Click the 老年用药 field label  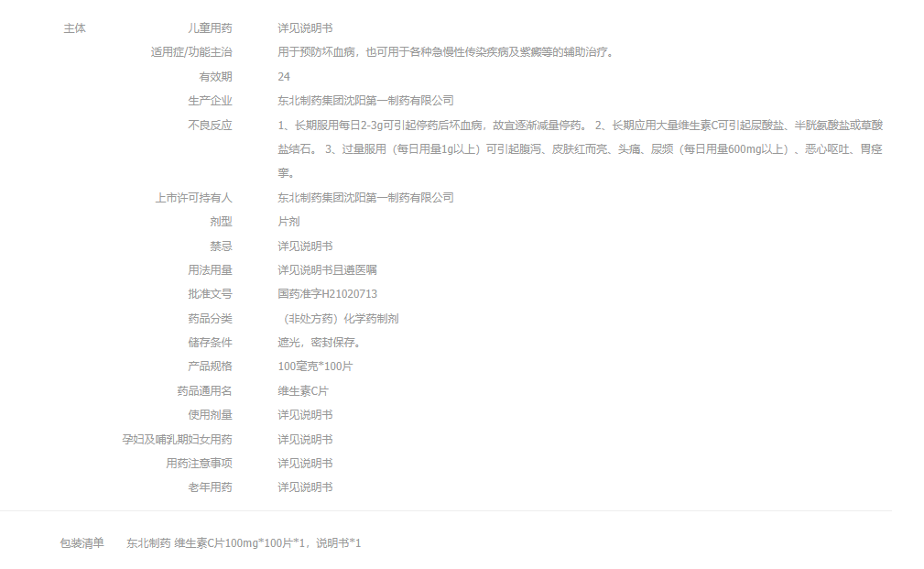click(210, 487)
